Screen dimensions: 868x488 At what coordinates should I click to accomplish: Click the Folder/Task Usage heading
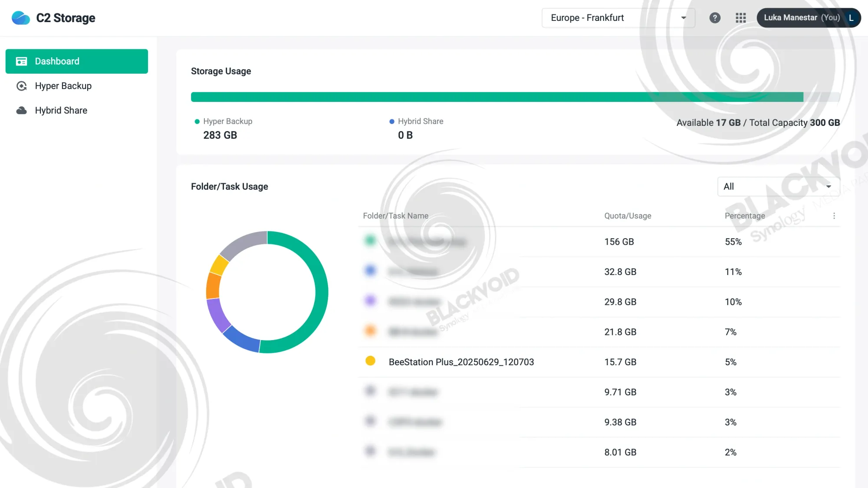click(230, 187)
